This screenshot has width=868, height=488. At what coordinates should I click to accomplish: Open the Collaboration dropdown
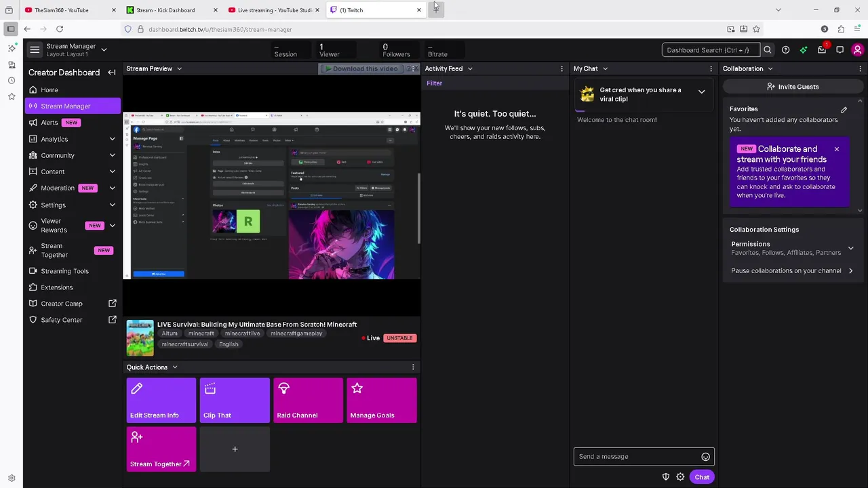coord(770,68)
